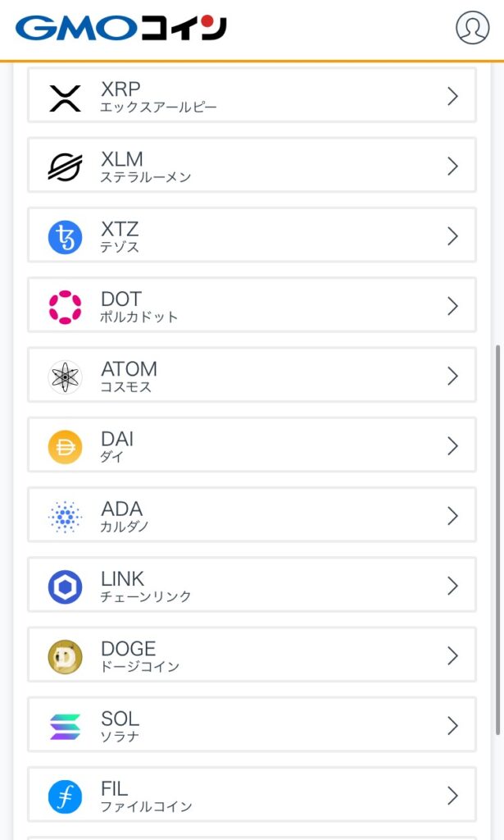Click the Cosmos ATOM icon
The image size is (504, 840).
(65, 377)
